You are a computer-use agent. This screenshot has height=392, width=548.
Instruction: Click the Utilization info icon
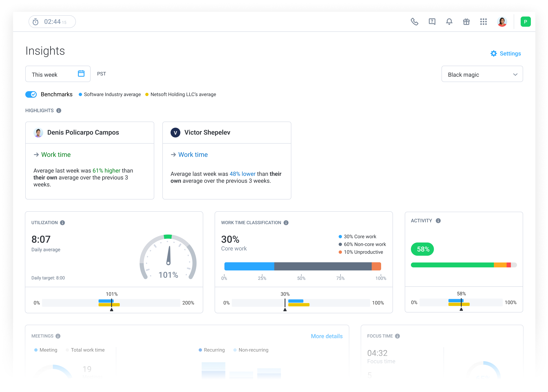62,223
